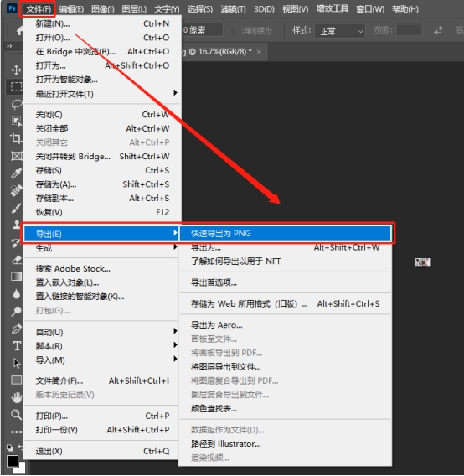Select the Gradient tool
This screenshot has height=476, width=464.
click(16, 277)
